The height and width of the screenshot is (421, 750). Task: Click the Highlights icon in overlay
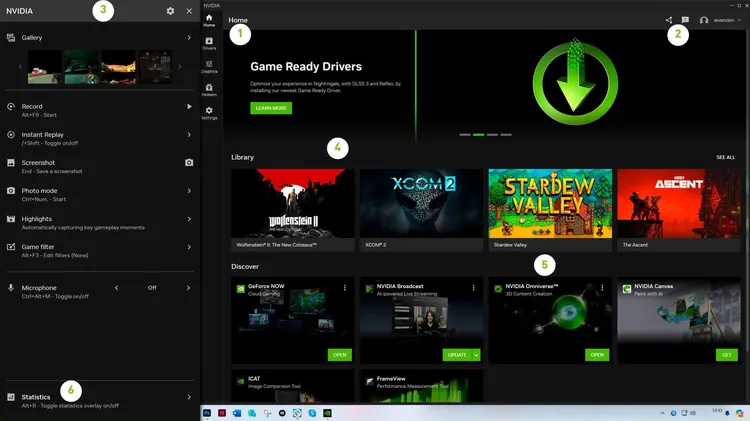tap(11, 219)
